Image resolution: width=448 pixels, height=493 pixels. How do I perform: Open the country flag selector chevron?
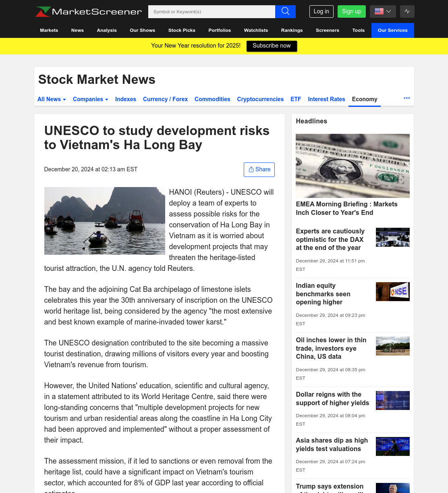pos(389,11)
